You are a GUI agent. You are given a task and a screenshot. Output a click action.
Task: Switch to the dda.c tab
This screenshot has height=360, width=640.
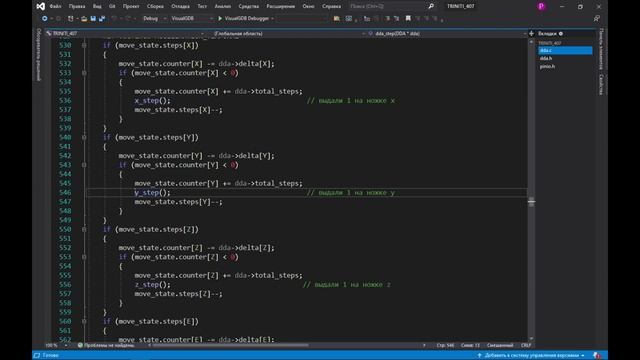pos(565,50)
